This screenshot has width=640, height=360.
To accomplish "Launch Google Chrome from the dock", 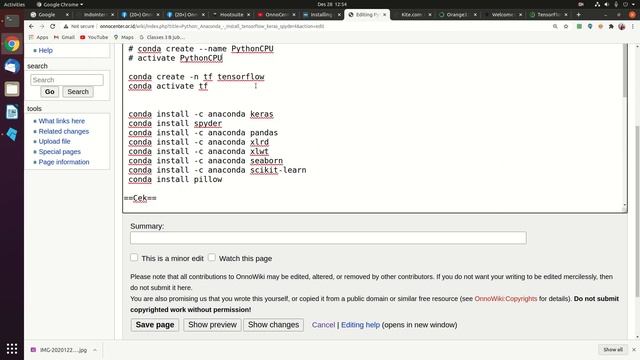I will pos(12,44).
